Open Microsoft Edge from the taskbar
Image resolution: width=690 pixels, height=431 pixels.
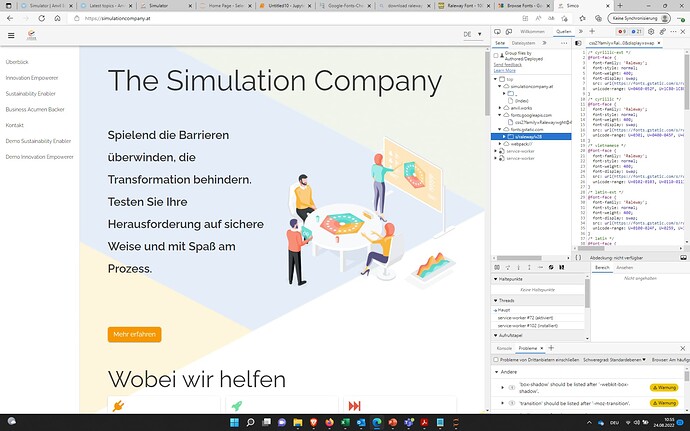tap(377, 423)
